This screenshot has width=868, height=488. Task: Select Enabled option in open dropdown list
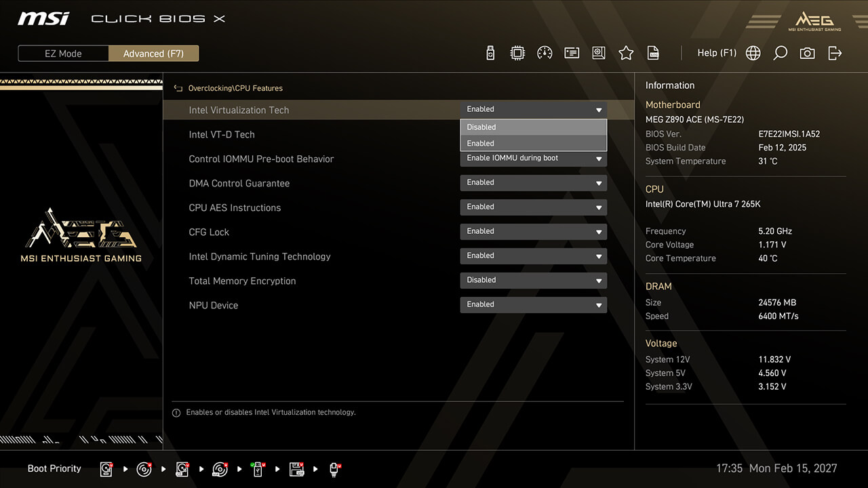533,144
